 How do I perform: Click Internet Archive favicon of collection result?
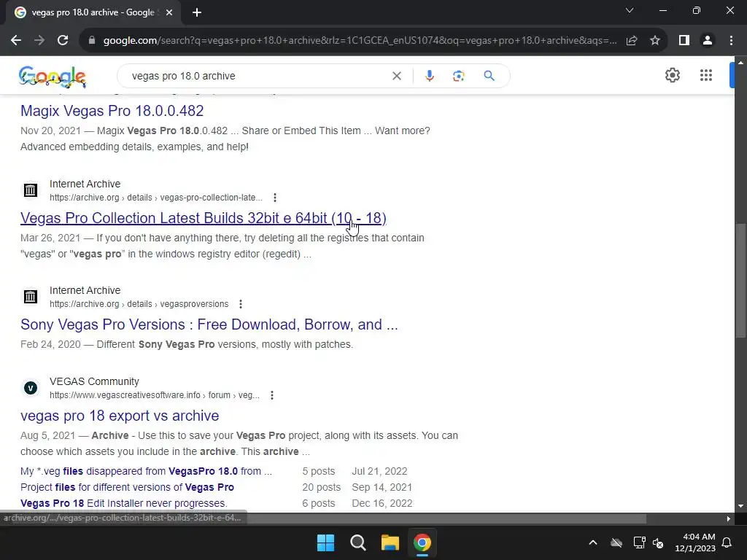[x=31, y=190]
